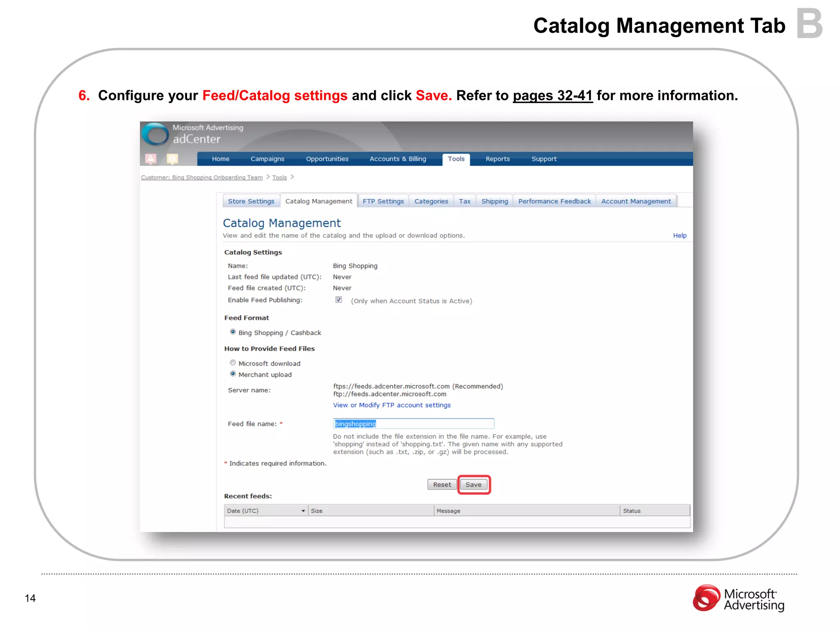Click the Reset button

(442, 484)
